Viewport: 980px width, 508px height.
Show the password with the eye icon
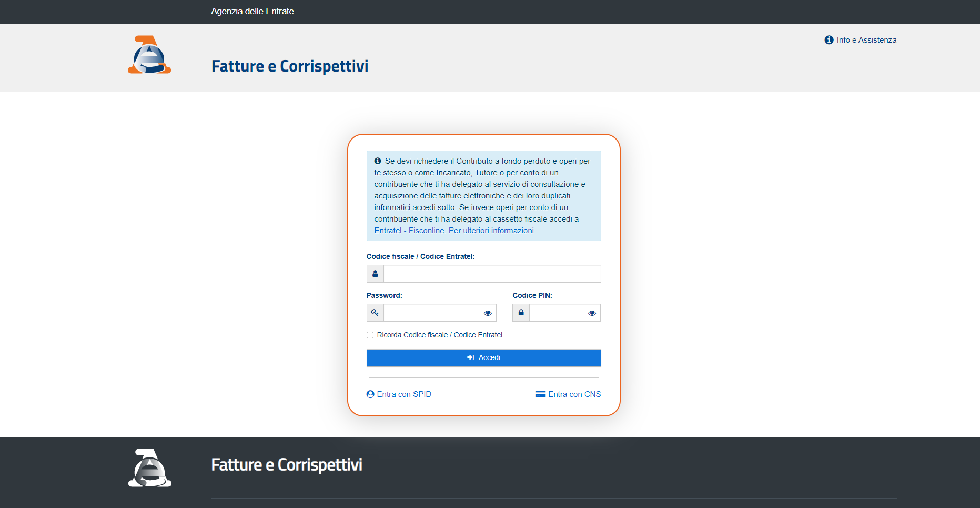point(488,313)
